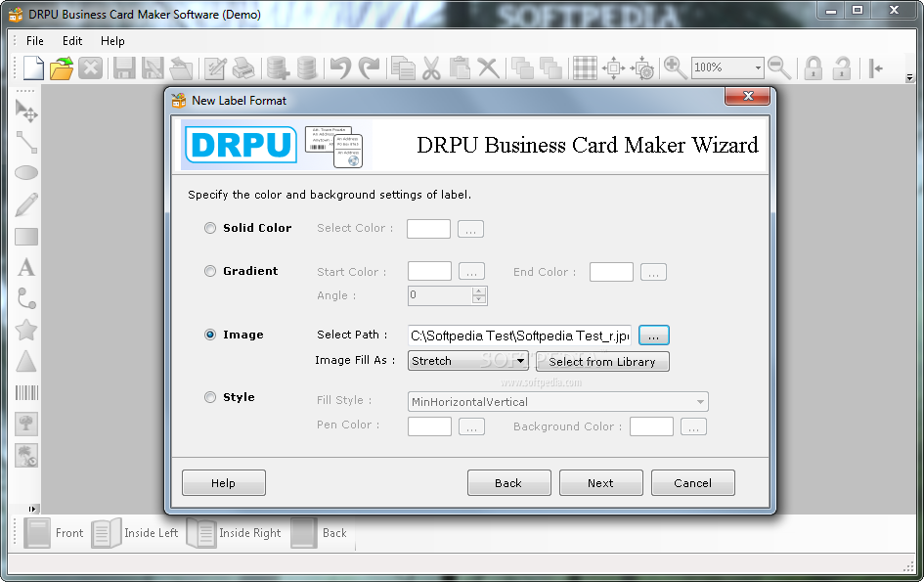This screenshot has height=582, width=924.
Task: Expand the left tool panel arrow
Action: 32,509
